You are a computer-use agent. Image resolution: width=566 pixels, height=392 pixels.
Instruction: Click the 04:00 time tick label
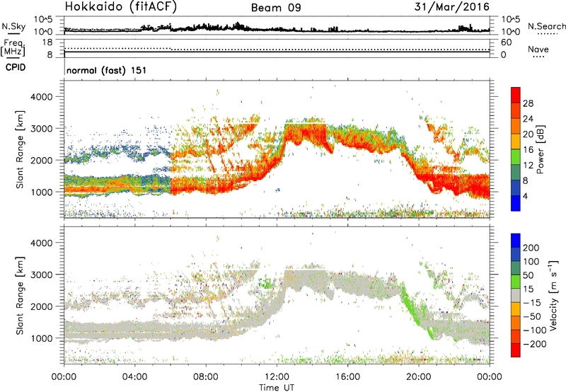point(135,377)
